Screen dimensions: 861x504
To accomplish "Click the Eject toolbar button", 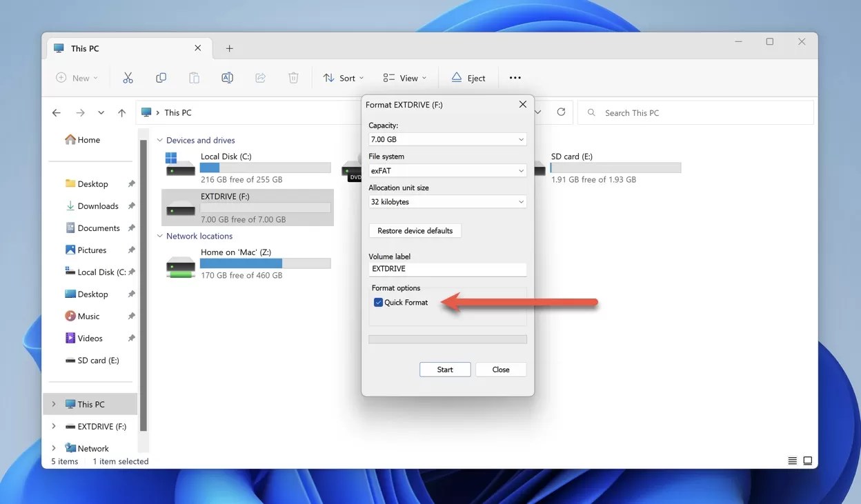I will point(468,78).
